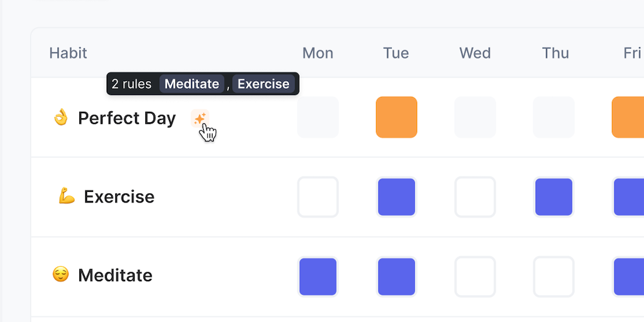
Task: Check Meditate for Wednesday
Action: click(x=475, y=276)
